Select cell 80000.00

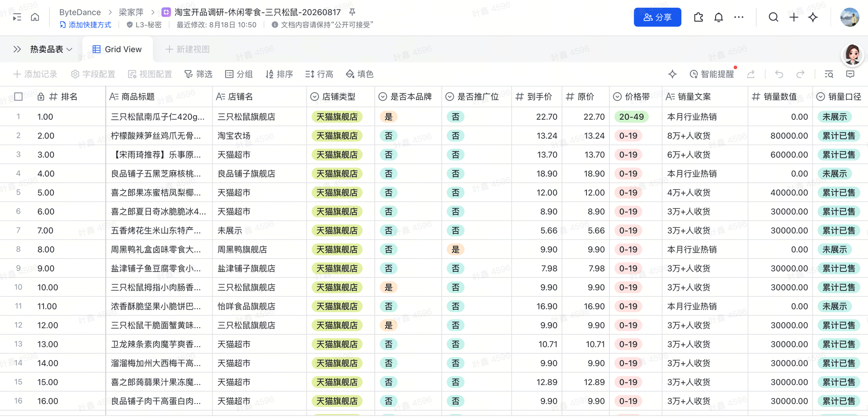(x=780, y=136)
